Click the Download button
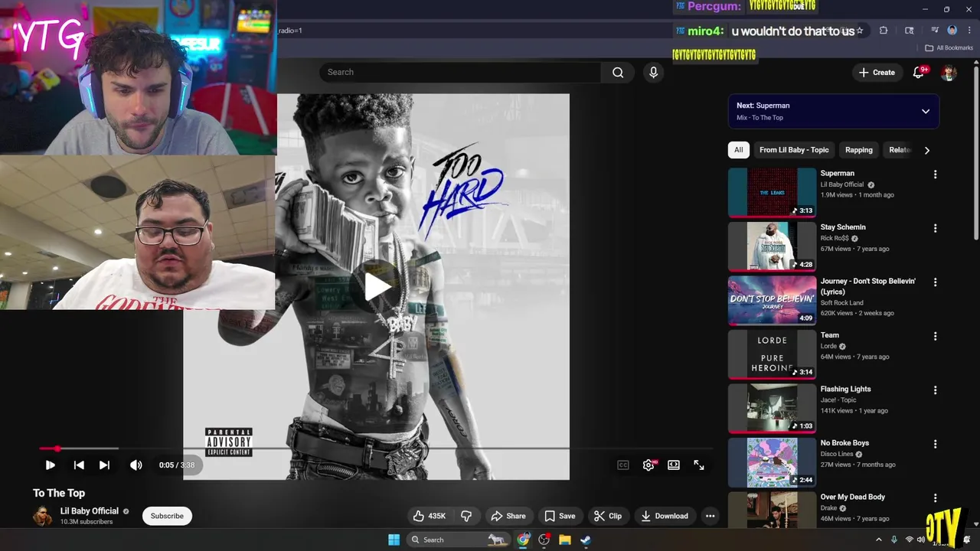The width and height of the screenshot is (980, 551). pos(665,516)
